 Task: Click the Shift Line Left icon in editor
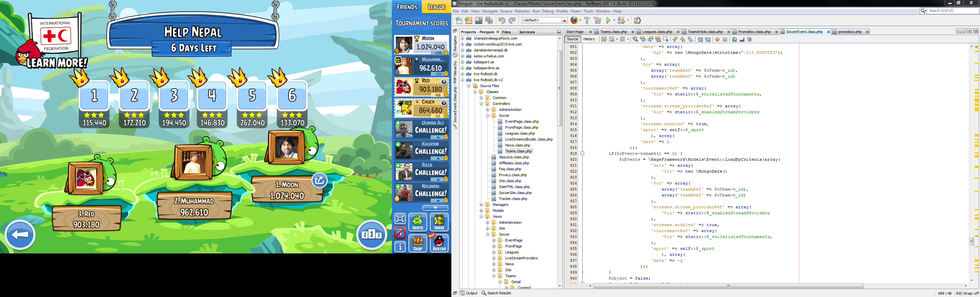[700, 39]
